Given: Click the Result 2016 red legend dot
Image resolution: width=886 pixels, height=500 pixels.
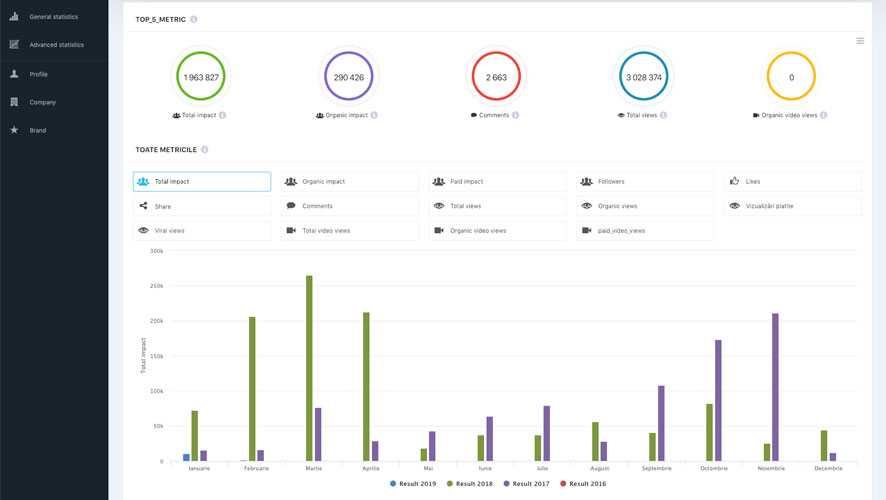Looking at the screenshot, I should [563, 484].
